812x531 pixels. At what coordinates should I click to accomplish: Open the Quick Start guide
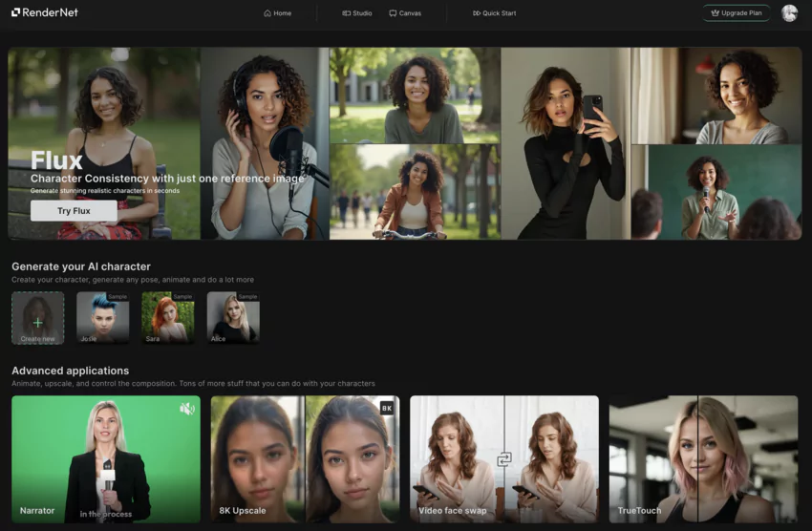coord(494,13)
